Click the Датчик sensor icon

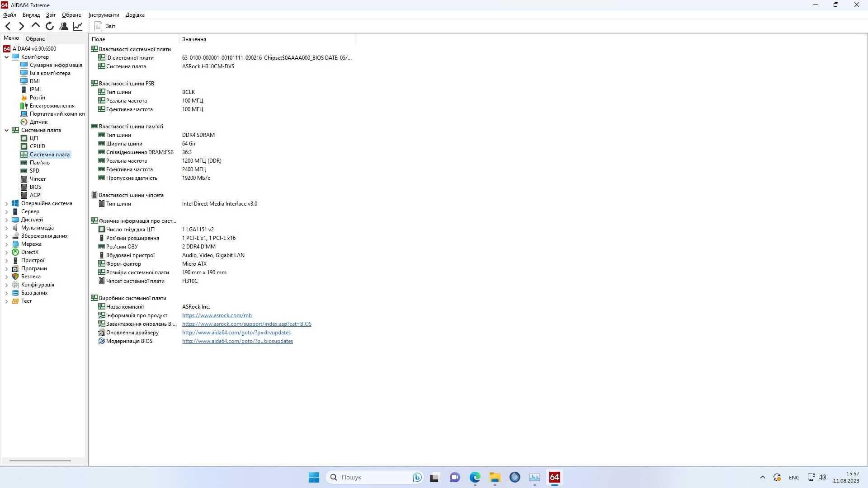(x=24, y=122)
